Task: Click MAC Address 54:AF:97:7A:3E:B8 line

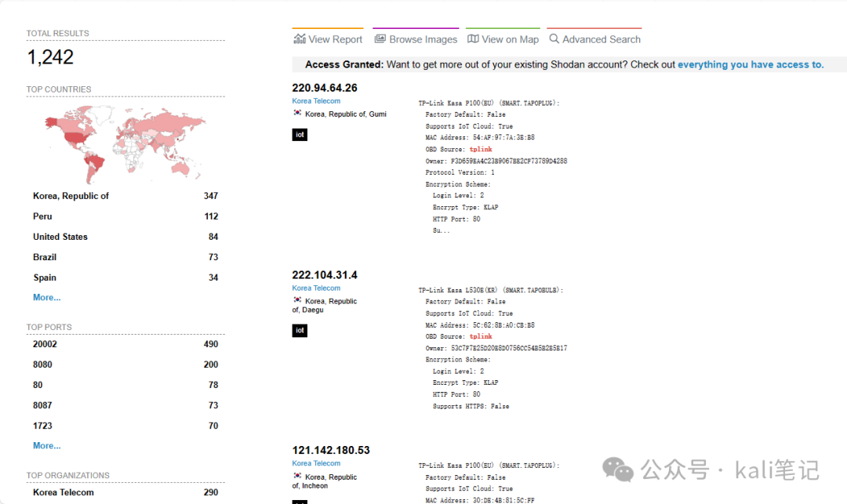Action: (x=480, y=138)
